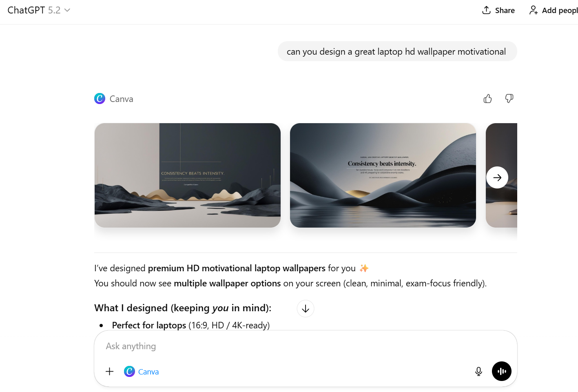The width and height of the screenshot is (578, 392).
Task: Click the Share button label
Action: (x=505, y=11)
